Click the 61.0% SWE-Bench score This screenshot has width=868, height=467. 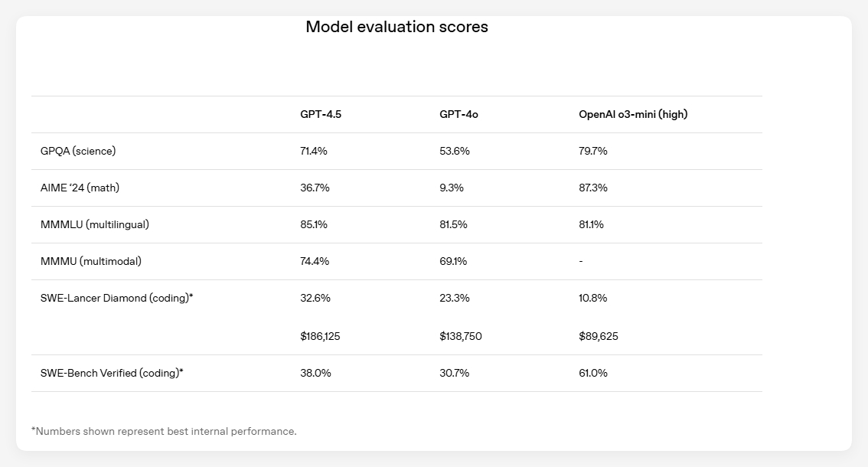point(593,373)
